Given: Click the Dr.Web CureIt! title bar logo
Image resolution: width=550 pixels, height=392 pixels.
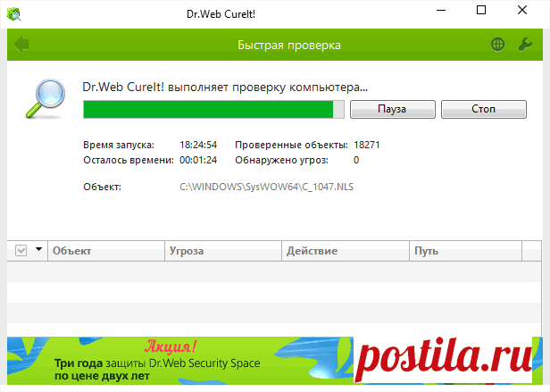Looking at the screenshot, I should click(14, 14).
